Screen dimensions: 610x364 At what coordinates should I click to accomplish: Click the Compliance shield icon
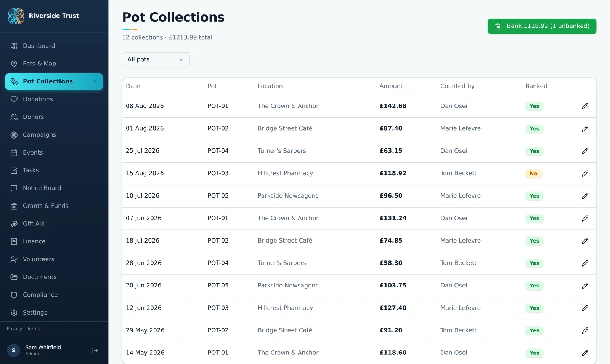click(x=14, y=295)
